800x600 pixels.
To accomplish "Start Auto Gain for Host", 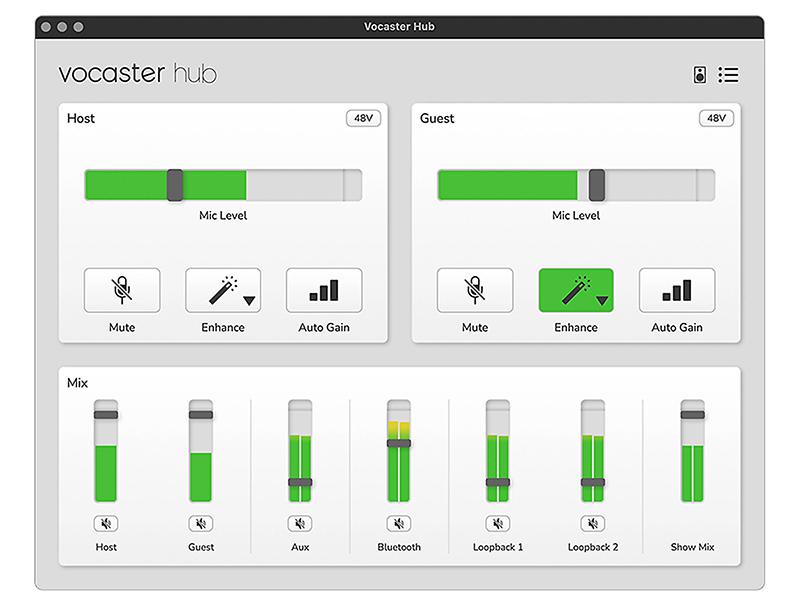I will click(324, 290).
